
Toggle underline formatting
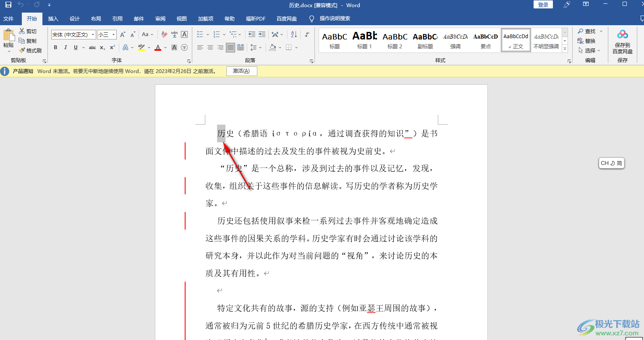(76, 47)
